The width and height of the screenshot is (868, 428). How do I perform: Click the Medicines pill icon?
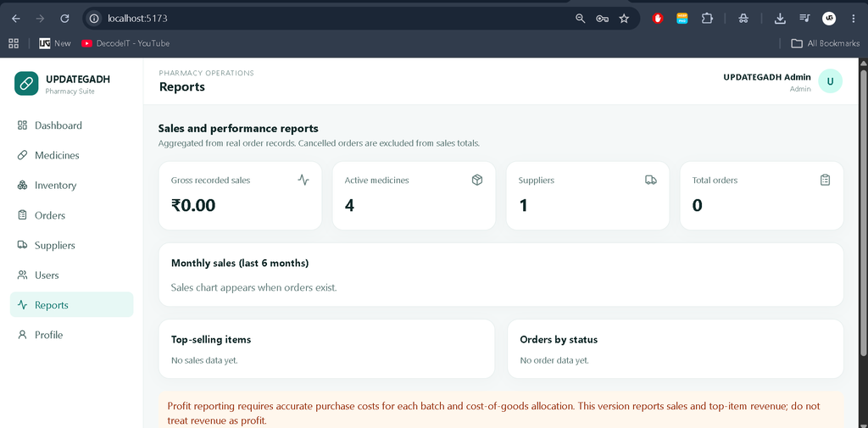click(x=22, y=155)
